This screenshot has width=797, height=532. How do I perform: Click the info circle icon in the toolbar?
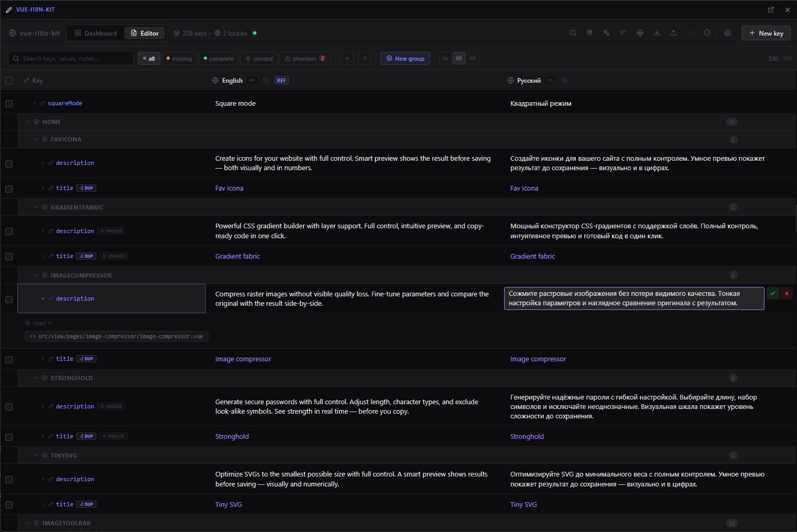coord(707,33)
